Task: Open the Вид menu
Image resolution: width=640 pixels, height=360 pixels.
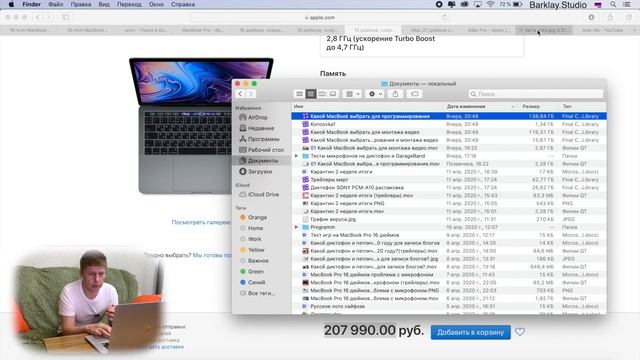Action: (104, 4)
